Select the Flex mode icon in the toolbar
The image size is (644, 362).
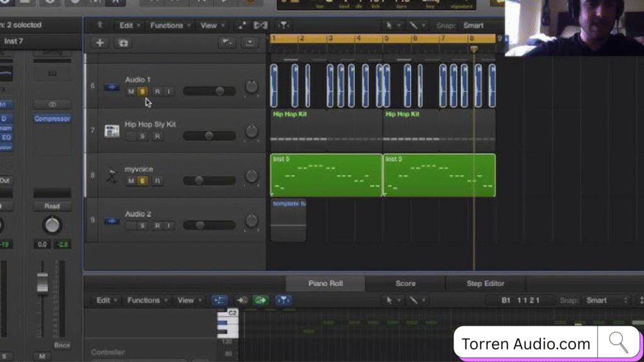[260, 25]
